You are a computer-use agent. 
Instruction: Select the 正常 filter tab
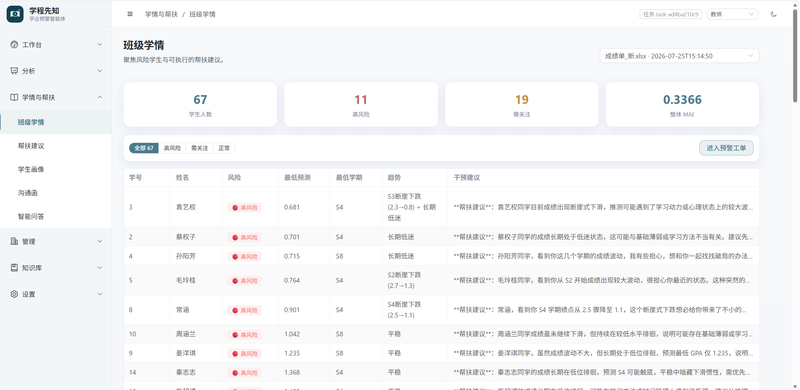tap(224, 148)
